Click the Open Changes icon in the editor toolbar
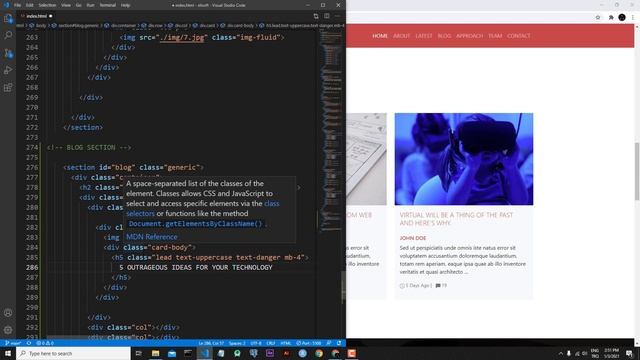 pyautogui.click(x=316, y=16)
